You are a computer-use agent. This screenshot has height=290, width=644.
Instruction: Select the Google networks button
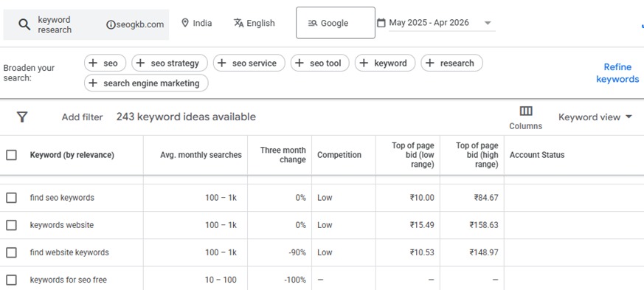(336, 23)
